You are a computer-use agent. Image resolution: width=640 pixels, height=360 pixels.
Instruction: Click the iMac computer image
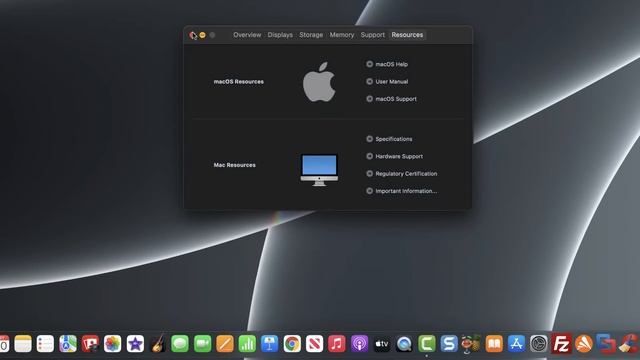(x=319, y=170)
